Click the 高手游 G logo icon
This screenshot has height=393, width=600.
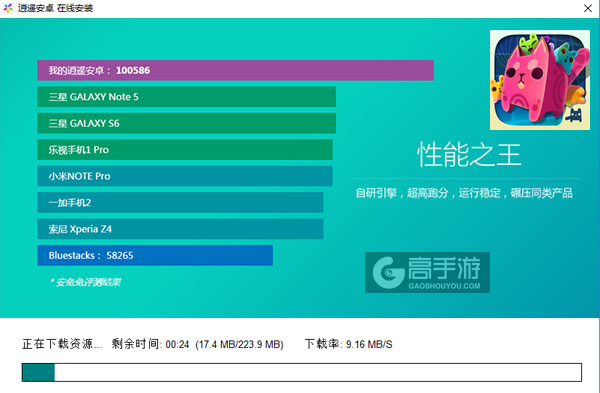point(388,272)
